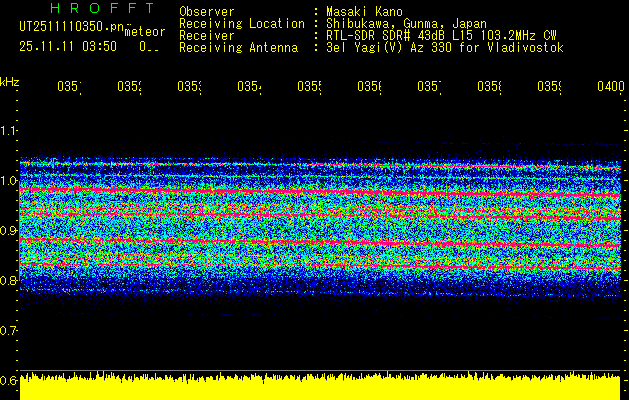Click the Shibukawa, Gunma, Japan text
The height and width of the screenshot is (400, 629).
pos(406,24)
